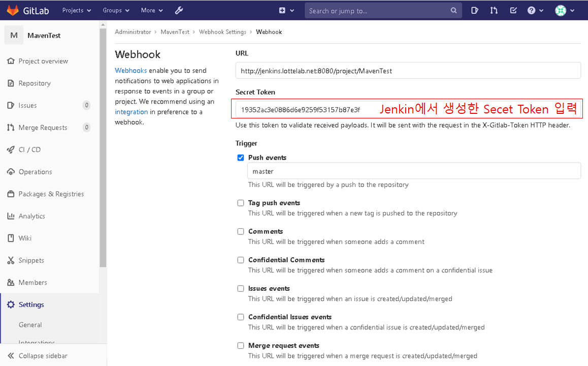Click the Collapse sidebar arrows icon
Screen dimensions: 588x366
tap(11, 355)
